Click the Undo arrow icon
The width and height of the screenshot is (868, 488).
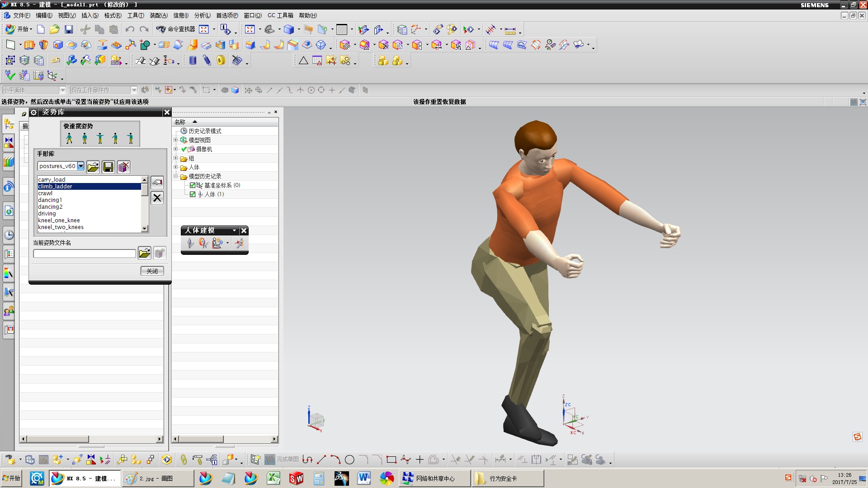click(130, 29)
